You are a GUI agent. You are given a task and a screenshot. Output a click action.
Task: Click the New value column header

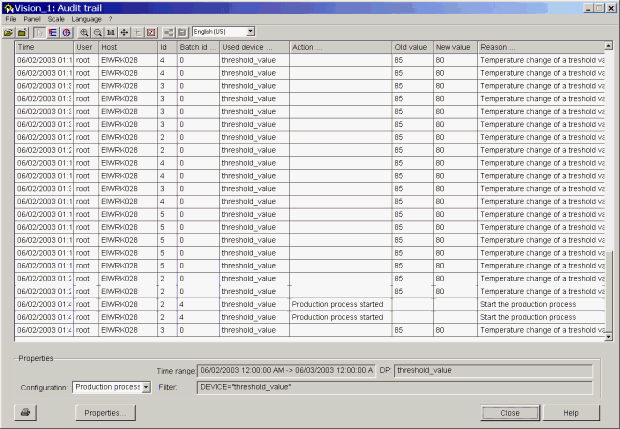(x=455, y=47)
